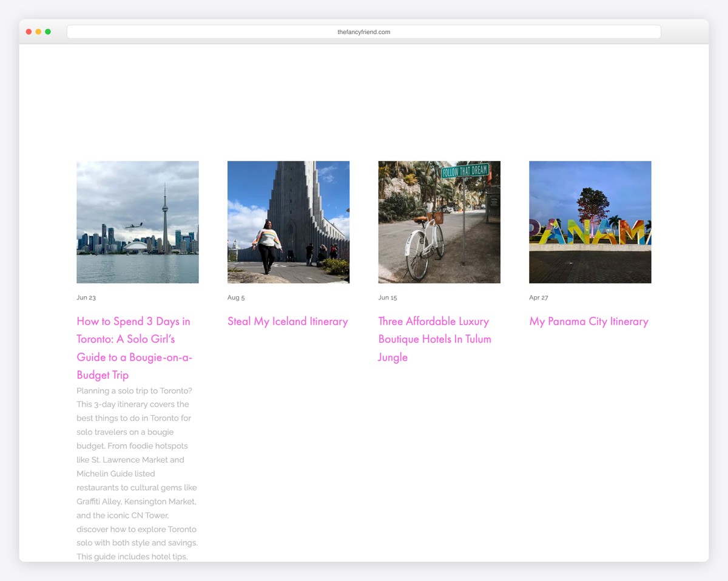
Task: Open 'My Panama City Itinerary' post
Action: [x=588, y=321]
